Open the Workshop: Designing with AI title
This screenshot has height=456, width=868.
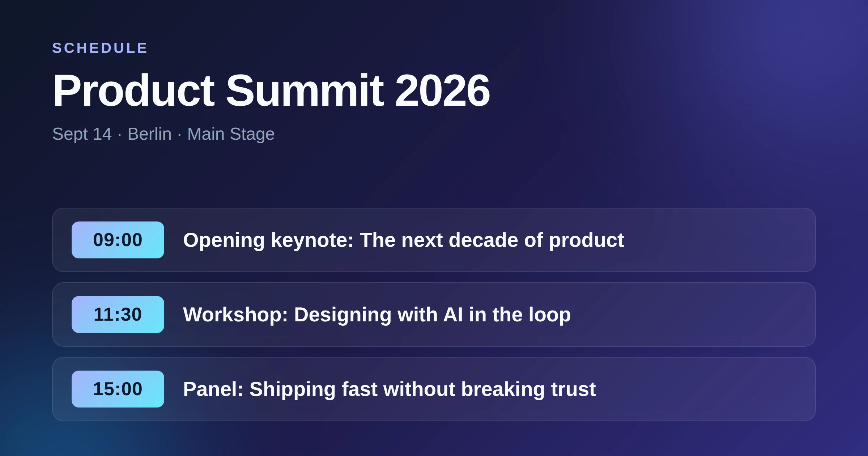[377, 315]
